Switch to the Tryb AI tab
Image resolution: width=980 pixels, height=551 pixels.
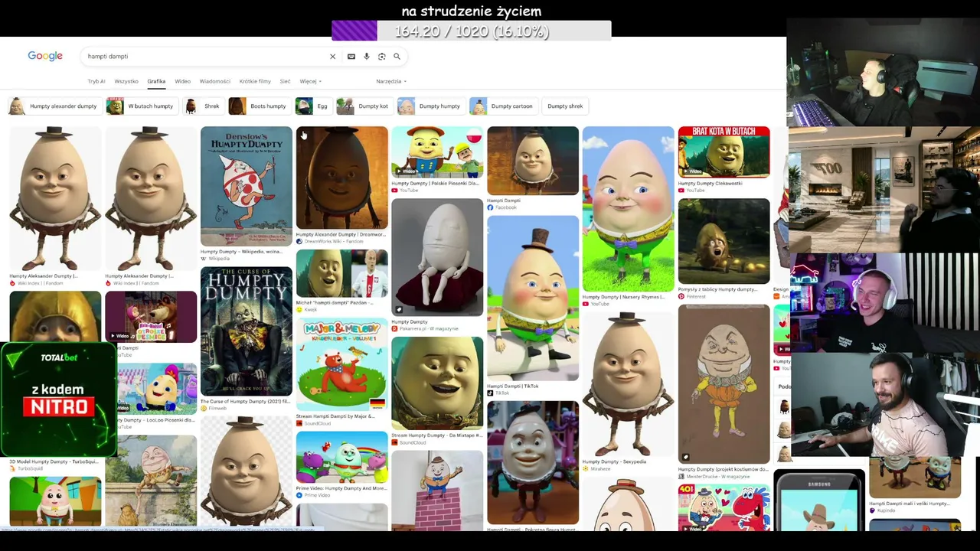coord(96,81)
